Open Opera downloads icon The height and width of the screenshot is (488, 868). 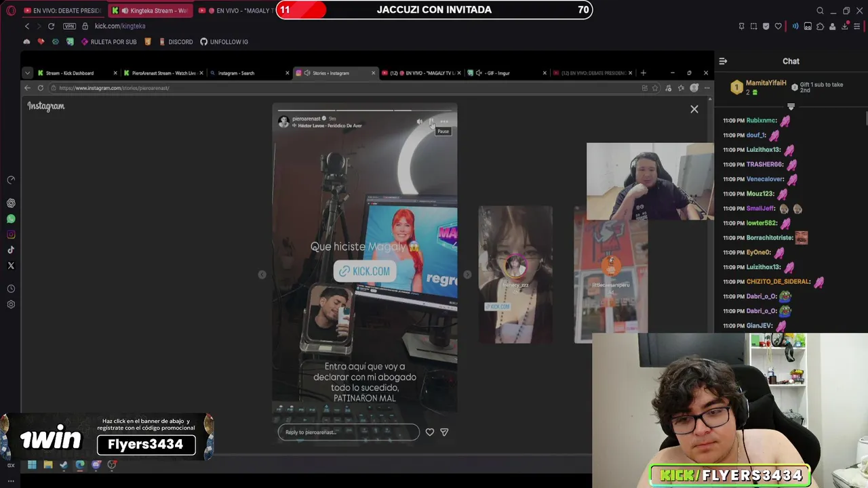tap(845, 26)
